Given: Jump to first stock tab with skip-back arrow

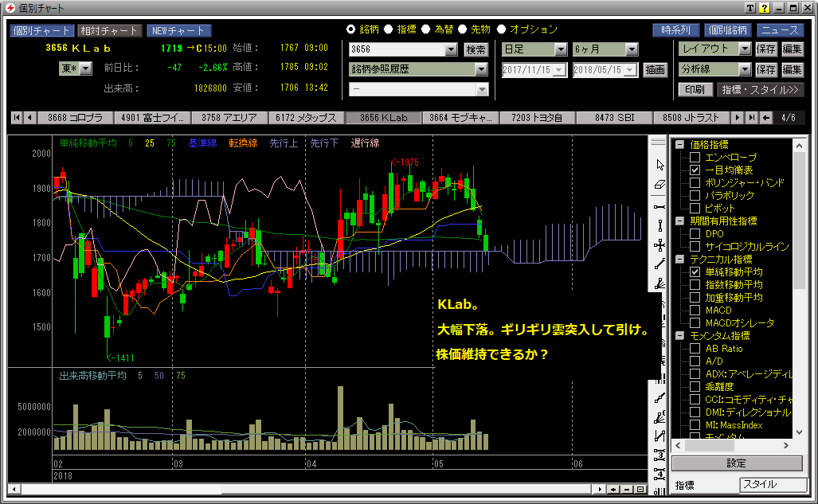Looking at the screenshot, I should coord(16,118).
